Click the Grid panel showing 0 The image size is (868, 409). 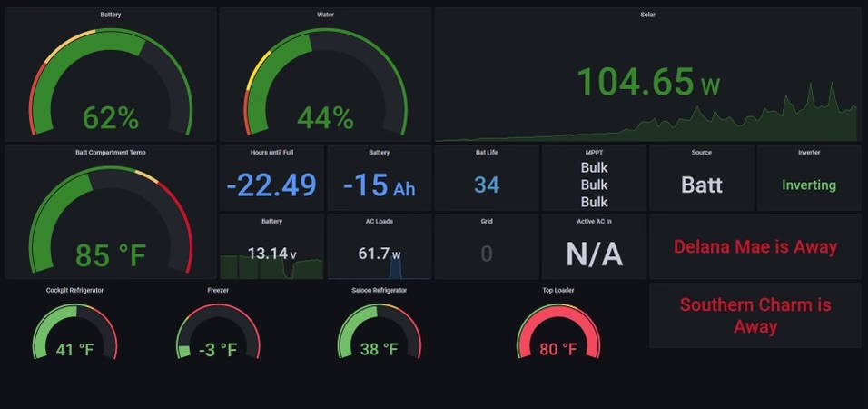click(x=487, y=246)
